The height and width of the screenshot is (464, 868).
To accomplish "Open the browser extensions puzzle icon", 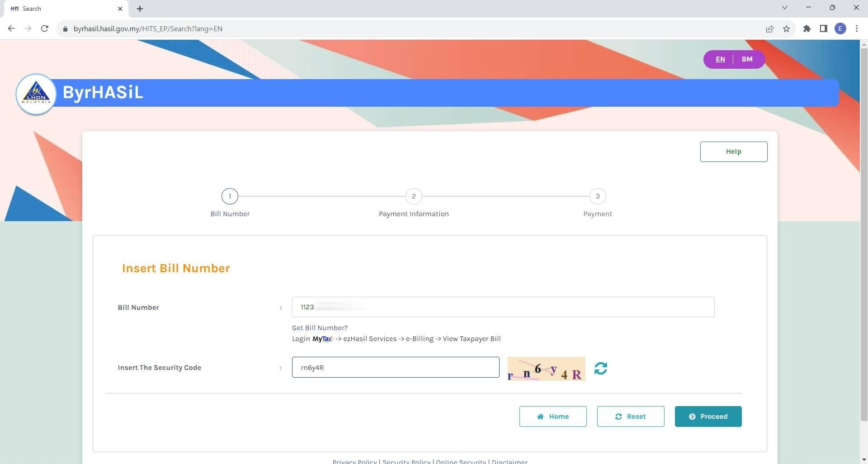I will click(807, 28).
